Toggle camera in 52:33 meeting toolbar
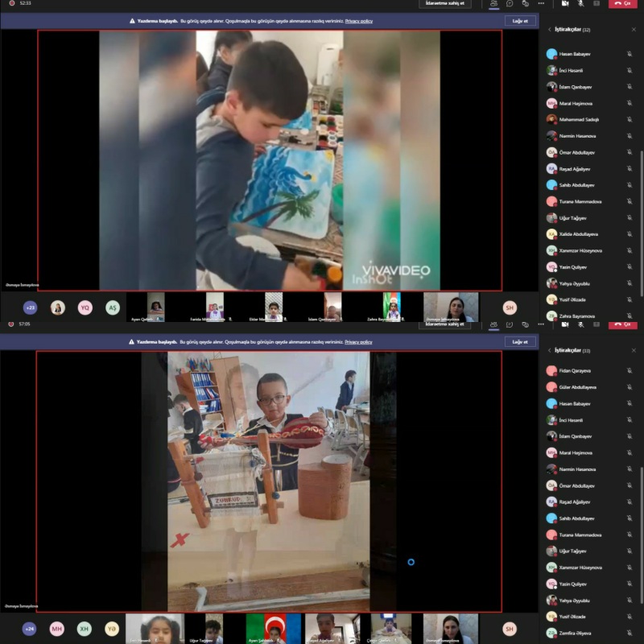This screenshot has height=644, width=644. coord(565,3)
